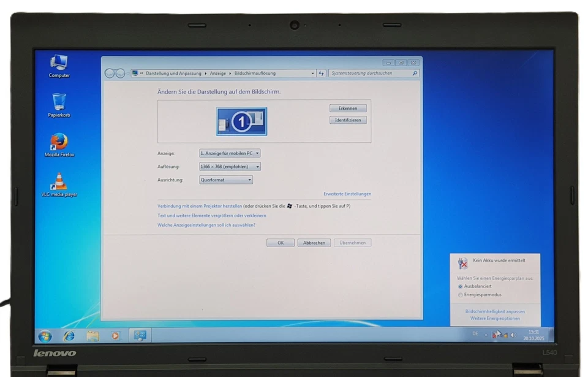Click the Kein Akku wurde ermittelt text
The height and width of the screenshot is (377, 588).
(499, 260)
